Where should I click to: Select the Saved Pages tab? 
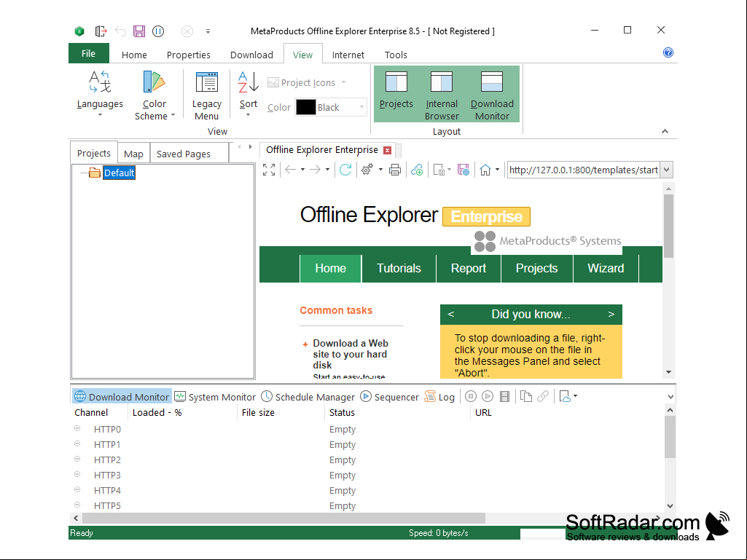184,154
